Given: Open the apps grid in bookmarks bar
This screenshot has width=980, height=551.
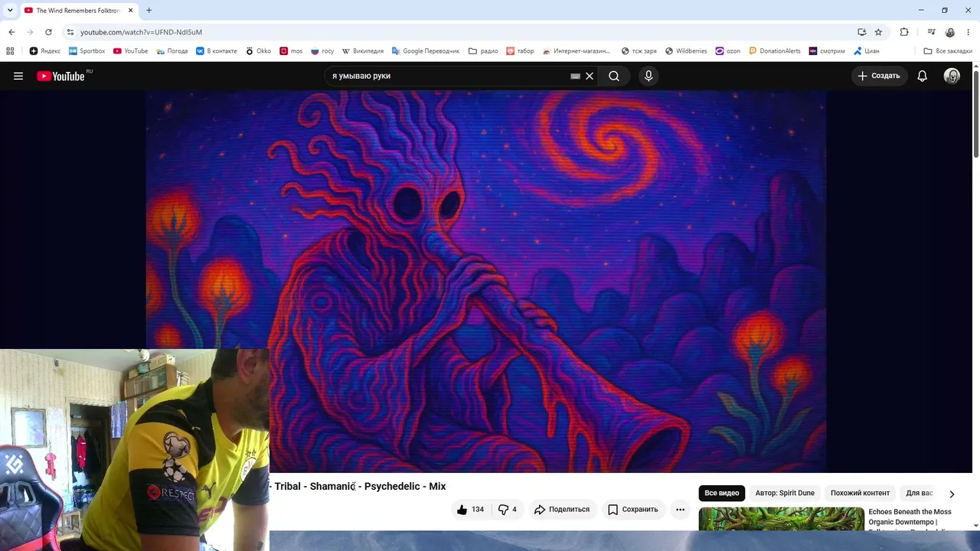Looking at the screenshot, I should (10, 51).
